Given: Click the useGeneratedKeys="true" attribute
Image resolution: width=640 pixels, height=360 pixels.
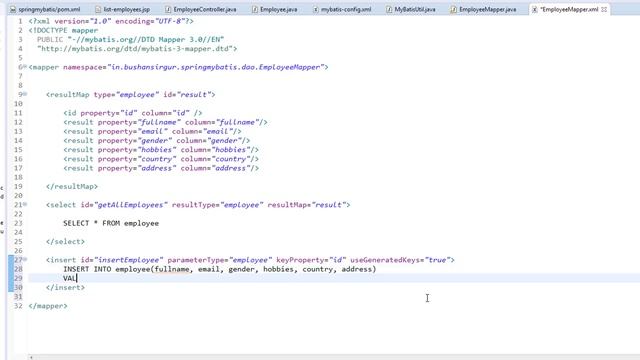Looking at the screenshot, I should coord(400,260).
